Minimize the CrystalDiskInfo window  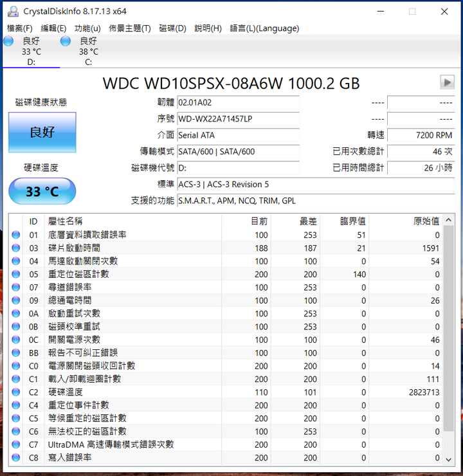pyautogui.click(x=381, y=12)
